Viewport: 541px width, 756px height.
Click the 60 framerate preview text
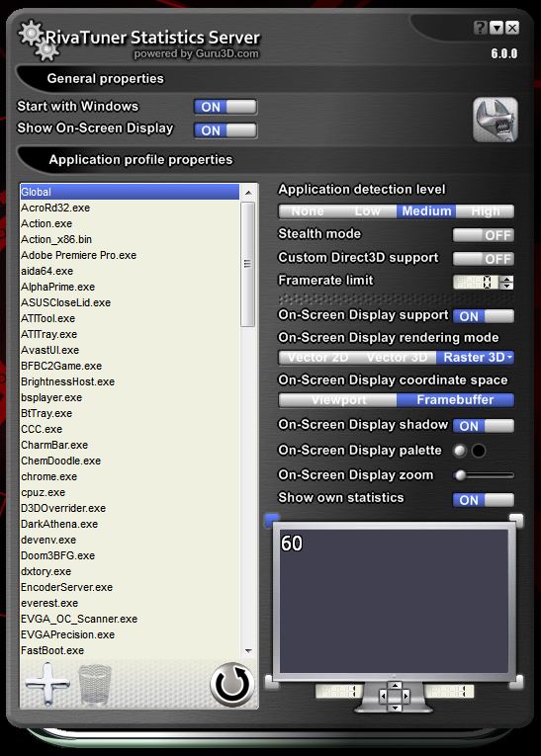coord(292,544)
